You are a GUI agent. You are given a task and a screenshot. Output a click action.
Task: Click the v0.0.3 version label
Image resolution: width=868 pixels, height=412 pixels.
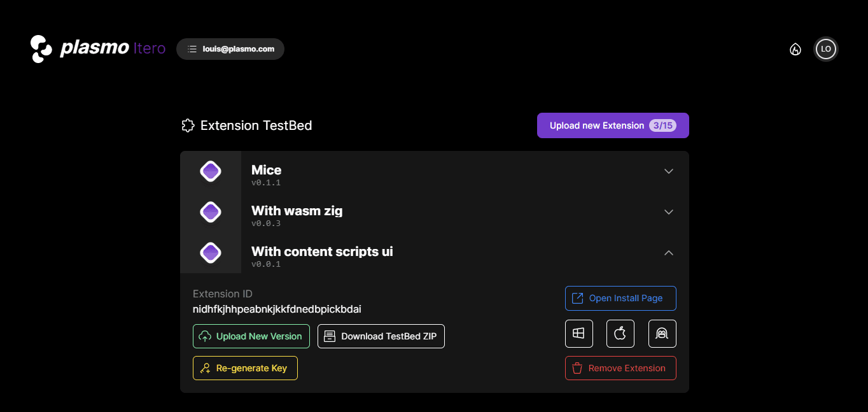(x=266, y=224)
